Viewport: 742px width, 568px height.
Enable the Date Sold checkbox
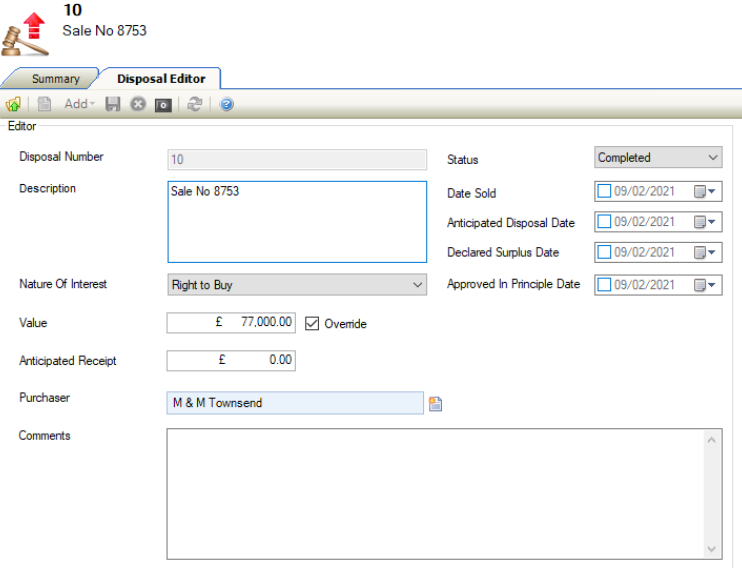(x=604, y=192)
